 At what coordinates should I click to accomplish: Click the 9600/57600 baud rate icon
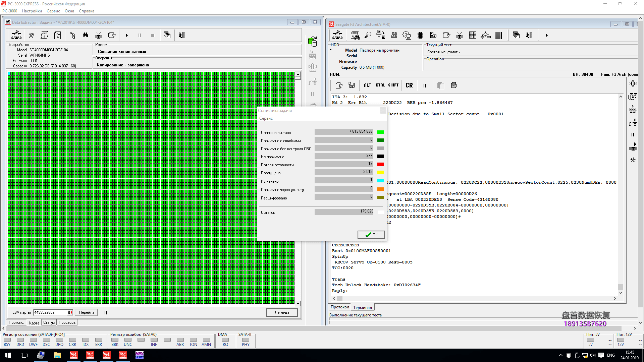(394, 35)
